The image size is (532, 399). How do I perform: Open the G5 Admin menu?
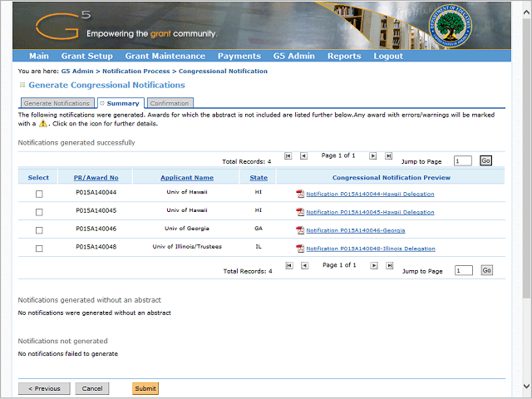tap(293, 56)
